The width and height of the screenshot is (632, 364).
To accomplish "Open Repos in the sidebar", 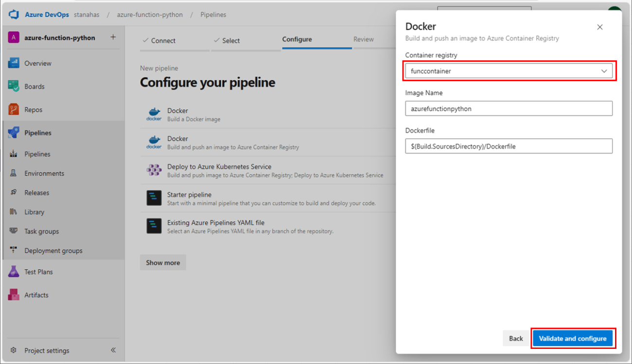I will click(x=34, y=110).
